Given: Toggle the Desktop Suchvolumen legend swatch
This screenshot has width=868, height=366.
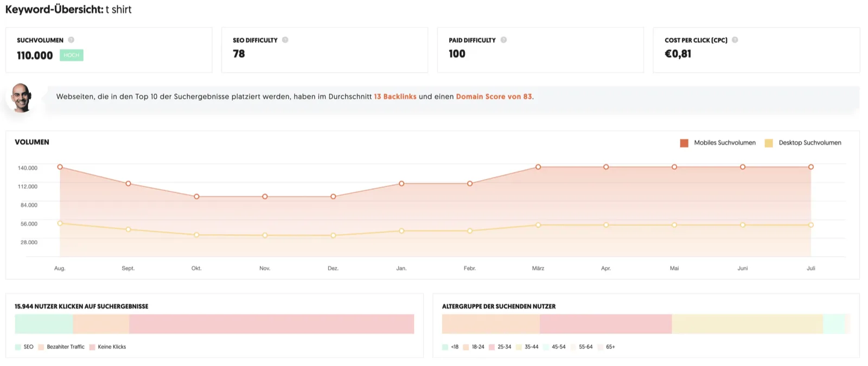Looking at the screenshot, I should (x=769, y=143).
